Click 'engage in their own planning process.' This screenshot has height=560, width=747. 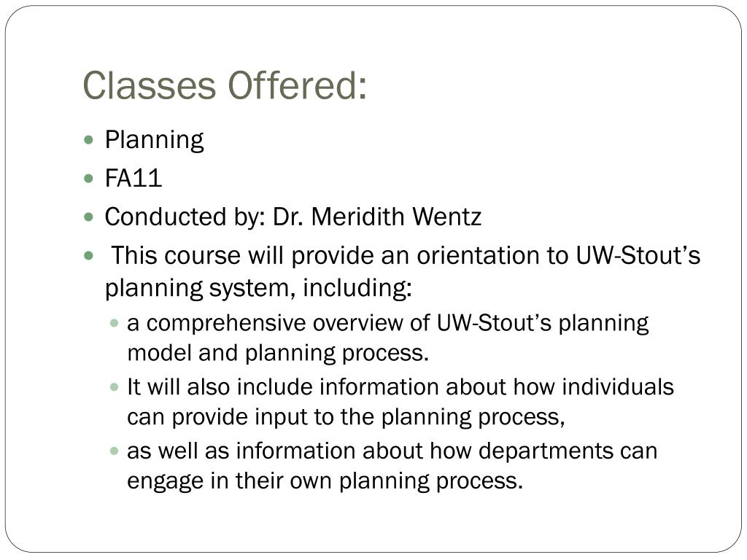325,481
